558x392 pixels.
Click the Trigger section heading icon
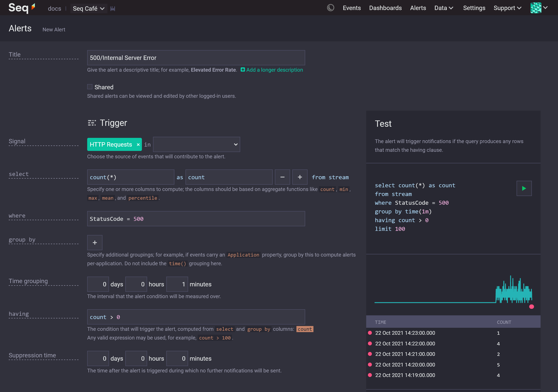pos(92,123)
